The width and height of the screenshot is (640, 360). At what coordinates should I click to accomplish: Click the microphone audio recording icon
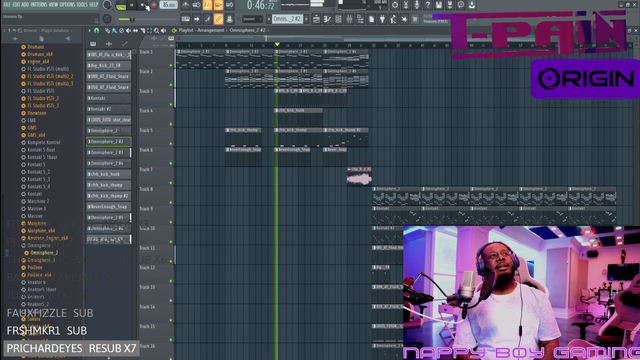(x=417, y=5)
